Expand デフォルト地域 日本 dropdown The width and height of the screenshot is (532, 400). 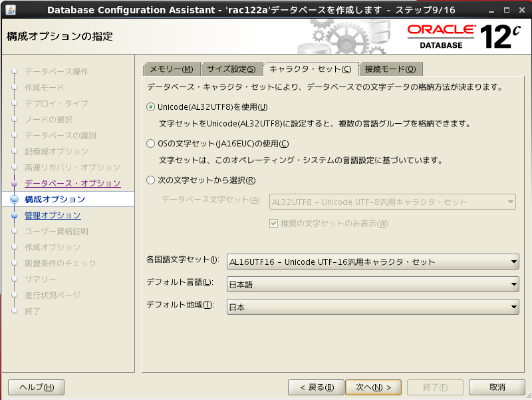(373, 307)
